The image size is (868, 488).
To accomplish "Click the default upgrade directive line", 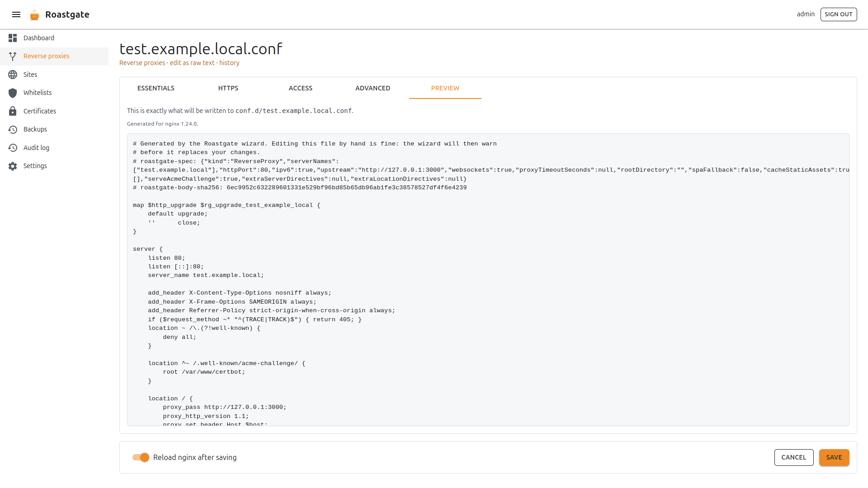I will 178,214.
